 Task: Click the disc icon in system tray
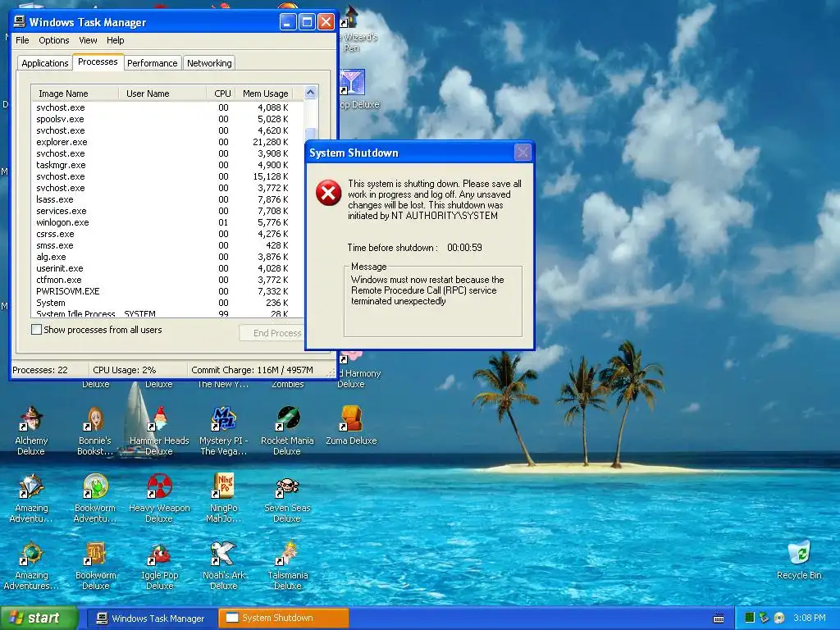(x=779, y=618)
